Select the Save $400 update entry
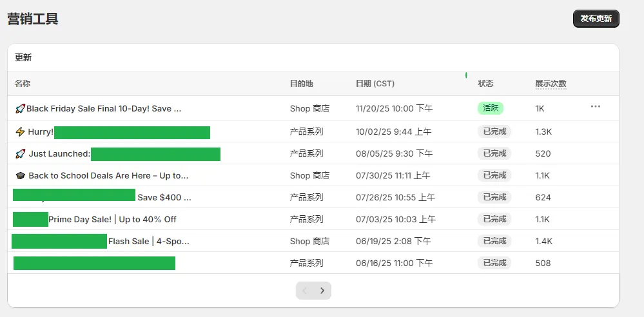 pyautogui.click(x=164, y=198)
